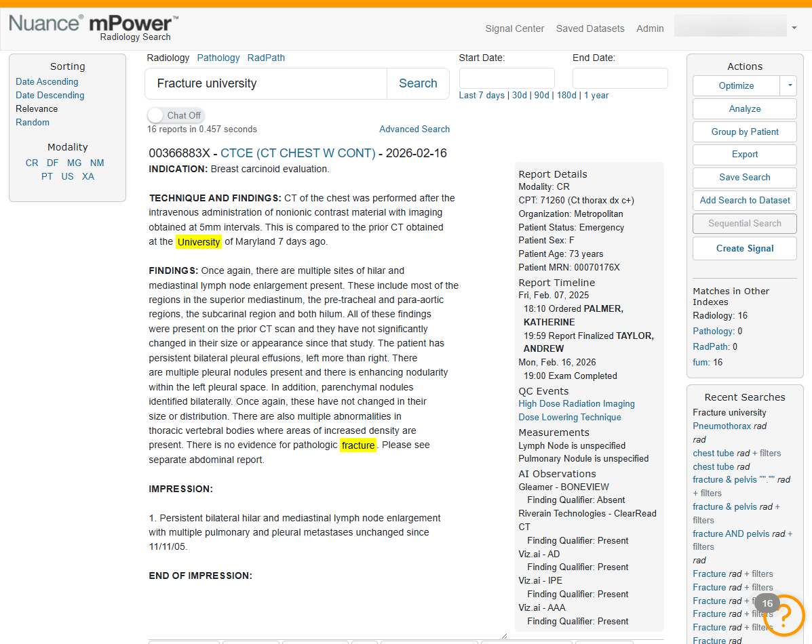The width and height of the screenshot is (812, 644).
Task: Click the Save Search button
Action: tap(745, 177)
